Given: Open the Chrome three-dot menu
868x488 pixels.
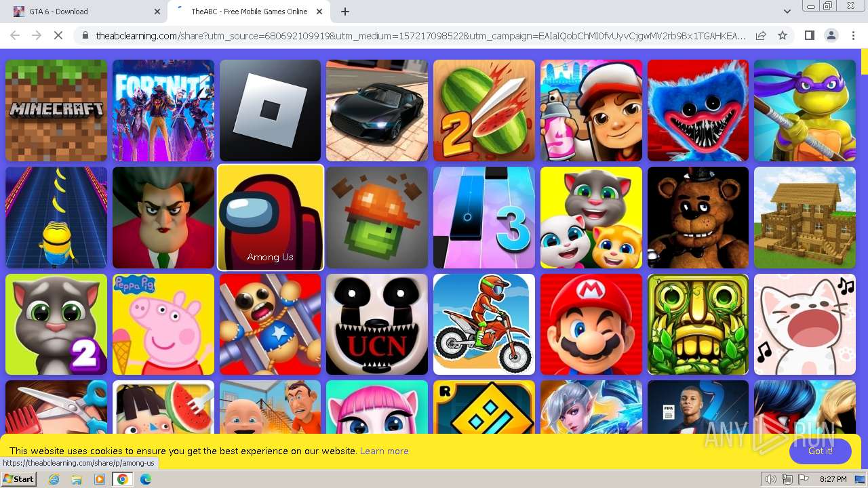Looking at the screenshot, I should 852,35.
